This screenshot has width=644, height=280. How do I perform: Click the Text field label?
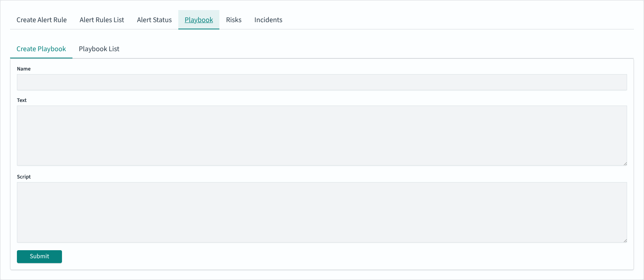pyautogui.click(x=22, y=100)
